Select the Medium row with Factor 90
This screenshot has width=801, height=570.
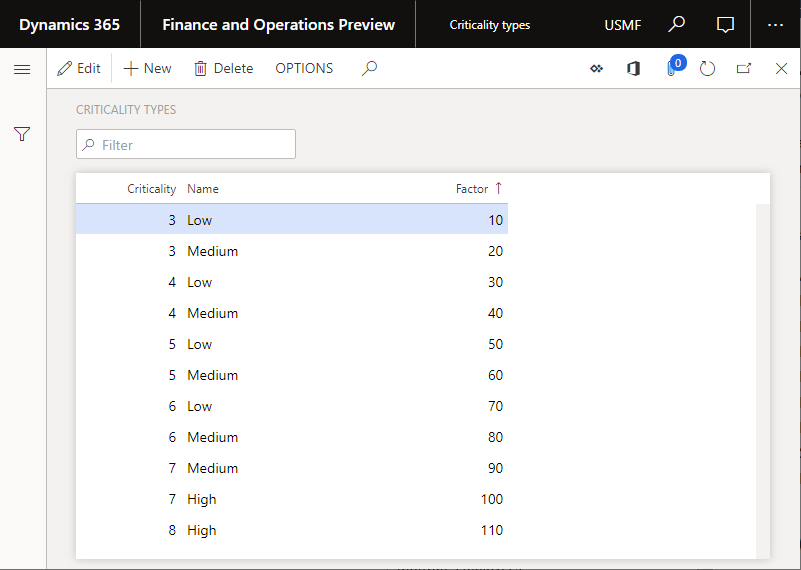pyautogui.click(x=292, y=468)
